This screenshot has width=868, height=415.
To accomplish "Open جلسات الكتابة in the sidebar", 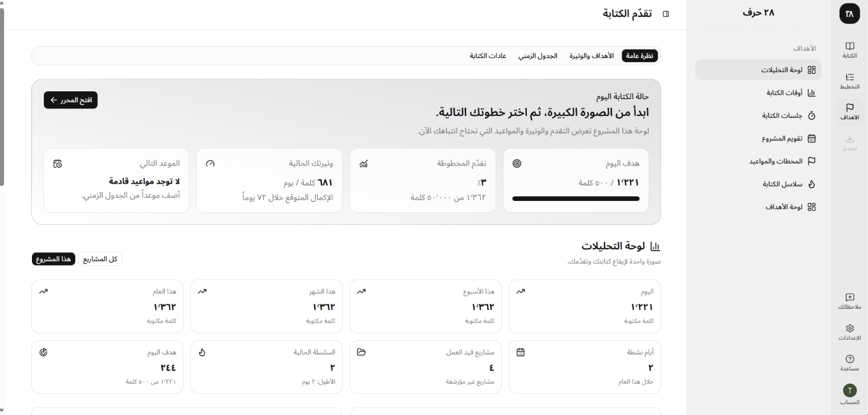I will coord(759,115).
